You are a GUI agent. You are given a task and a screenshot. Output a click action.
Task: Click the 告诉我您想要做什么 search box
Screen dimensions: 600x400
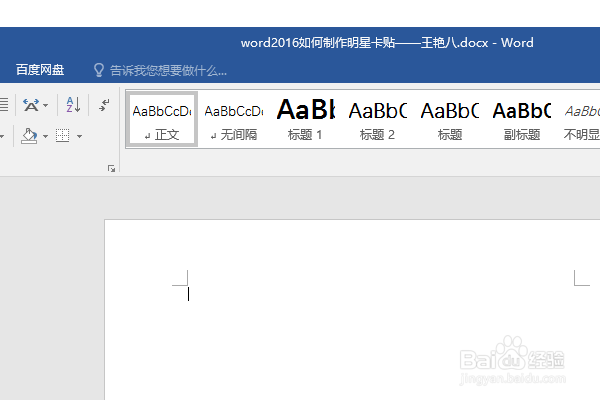pos(168,71)
